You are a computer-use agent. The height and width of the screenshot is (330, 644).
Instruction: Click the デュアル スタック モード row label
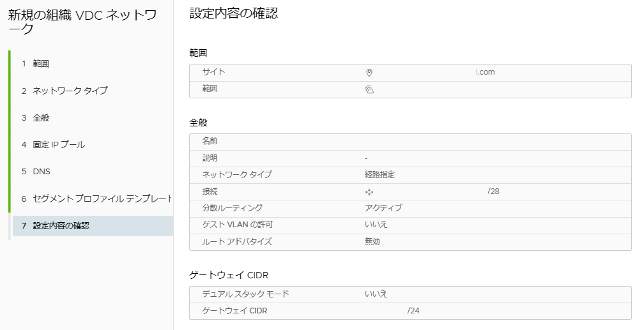(x=245, y=294)
